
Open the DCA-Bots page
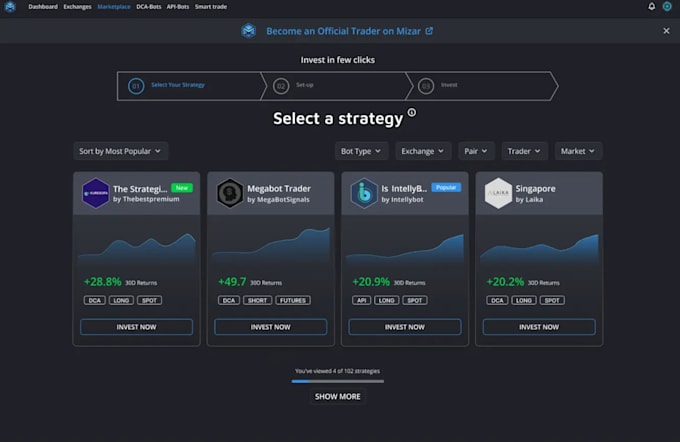click(x=149, y=7)
